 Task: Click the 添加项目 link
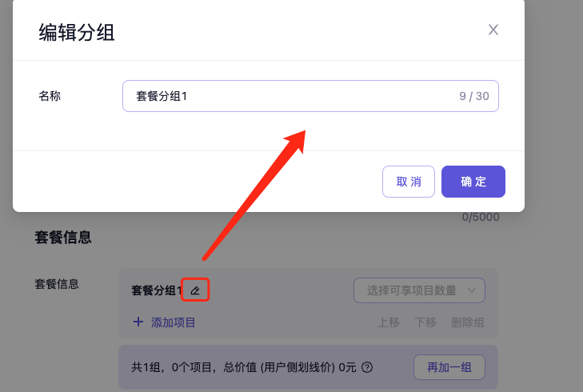[174, 323]
